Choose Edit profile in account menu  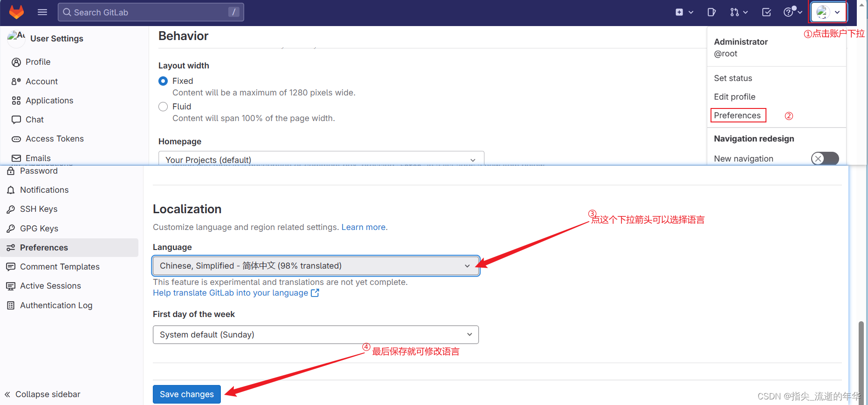coord(735,97)
